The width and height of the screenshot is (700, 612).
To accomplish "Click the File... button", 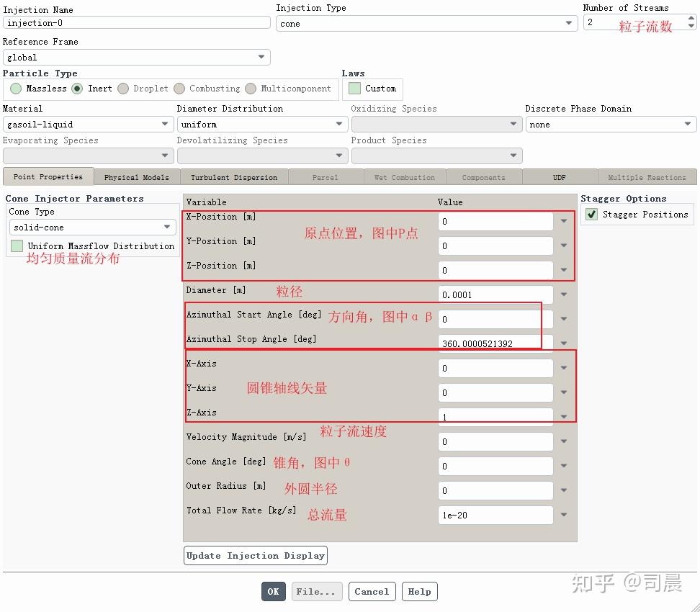I will (317, 591).
